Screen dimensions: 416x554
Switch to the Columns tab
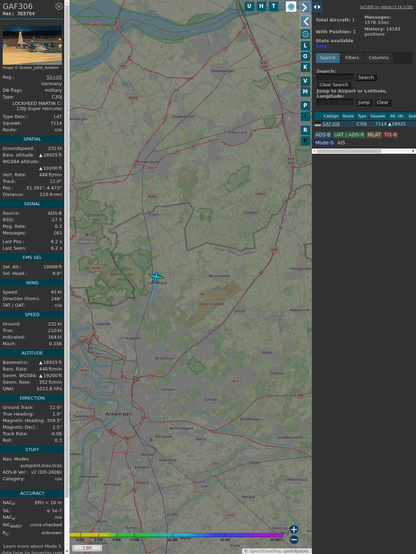pyautogui.click(x=378, y=58)
